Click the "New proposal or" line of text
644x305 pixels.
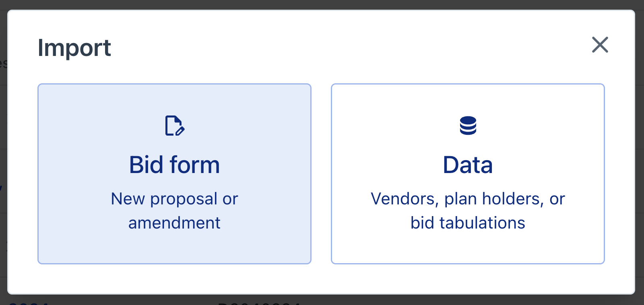coord(174,199)
